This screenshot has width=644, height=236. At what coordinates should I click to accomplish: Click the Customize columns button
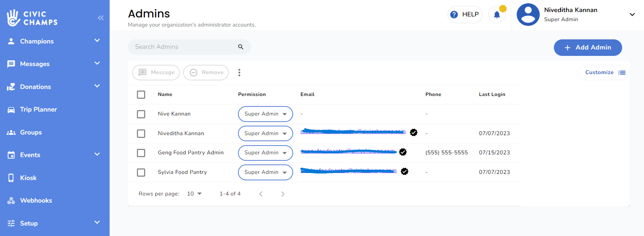tap(604, 72)
